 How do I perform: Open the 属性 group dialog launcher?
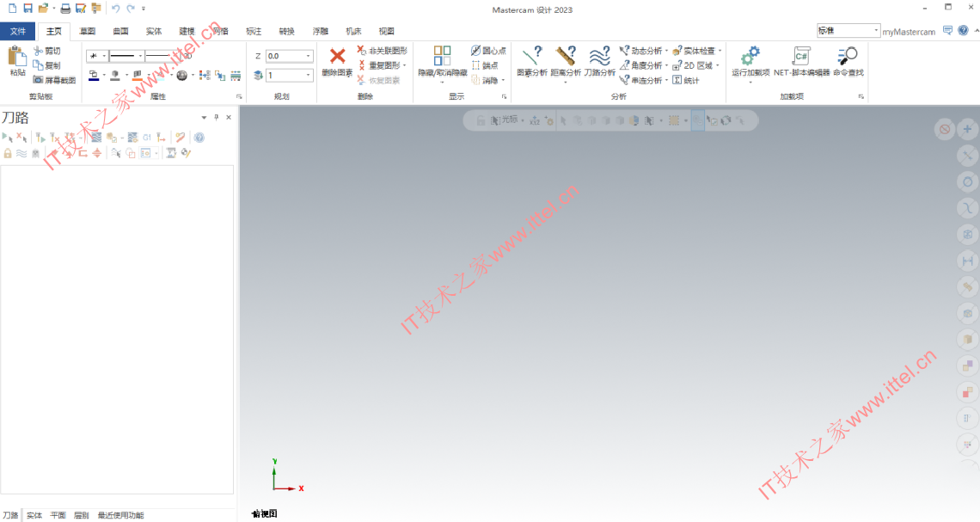point(239,97)
